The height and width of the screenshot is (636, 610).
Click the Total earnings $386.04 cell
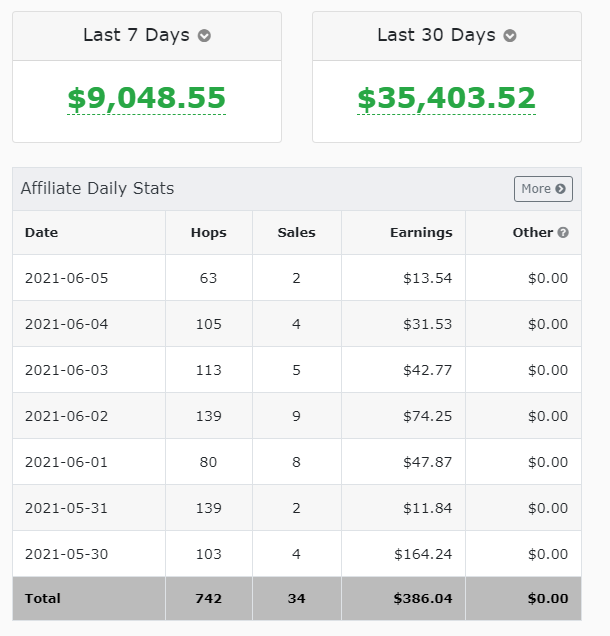click(x=421, y=598)
